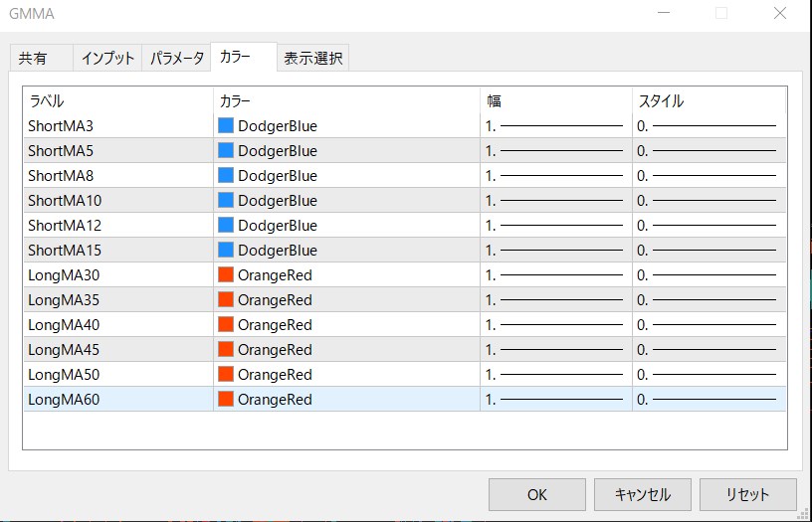
Task: Select the LongMA40 label cell
Action: coord(118,324)
